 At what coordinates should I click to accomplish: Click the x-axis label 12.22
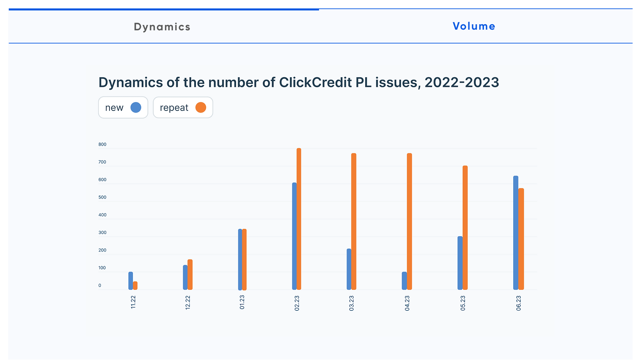click(x=188, y=303)
